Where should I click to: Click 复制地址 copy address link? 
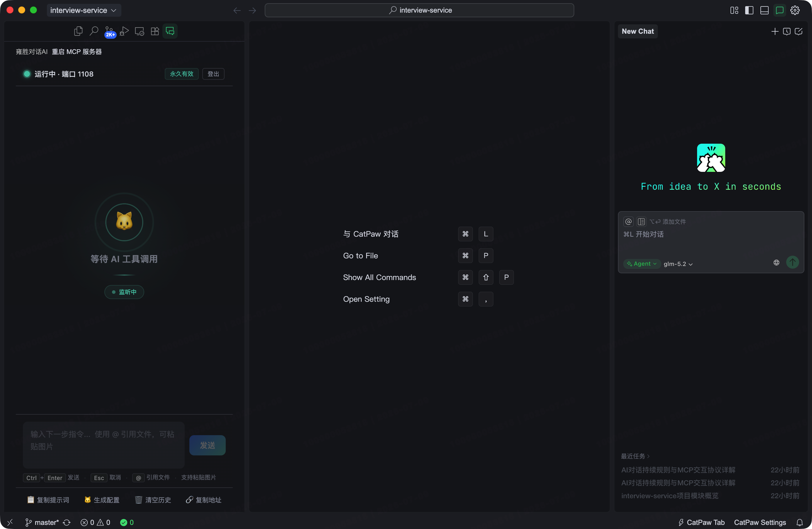coord(204,500)
